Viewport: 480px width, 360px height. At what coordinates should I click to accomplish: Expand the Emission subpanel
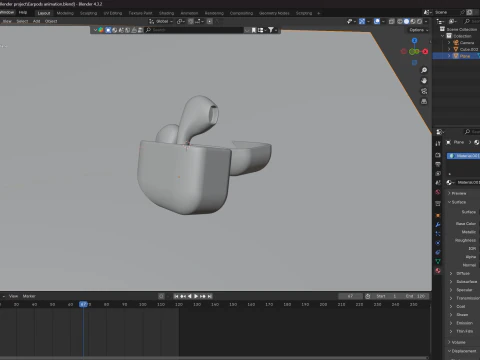(x=451, y=323)
